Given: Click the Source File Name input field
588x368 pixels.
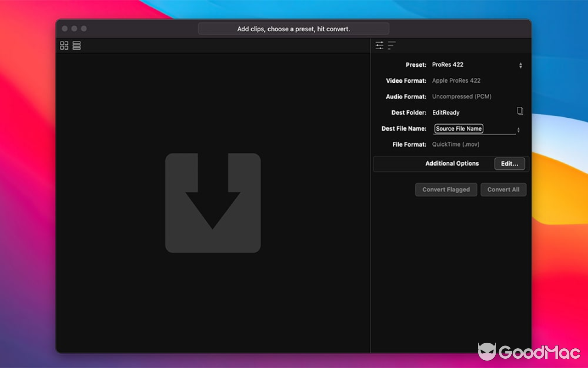Looking at the screenshot, I should pyautogui.click(x=458, y=129).
